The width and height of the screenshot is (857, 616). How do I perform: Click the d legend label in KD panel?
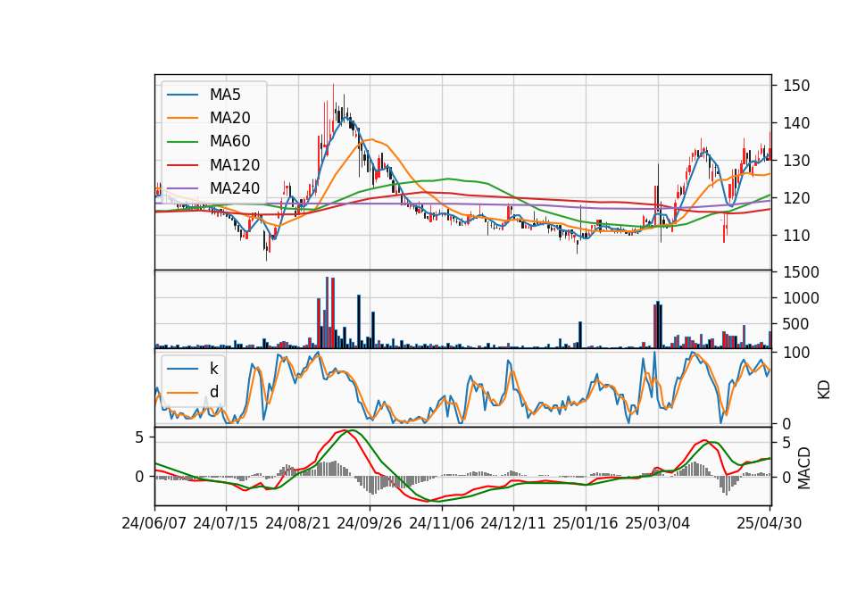[214, 392]
